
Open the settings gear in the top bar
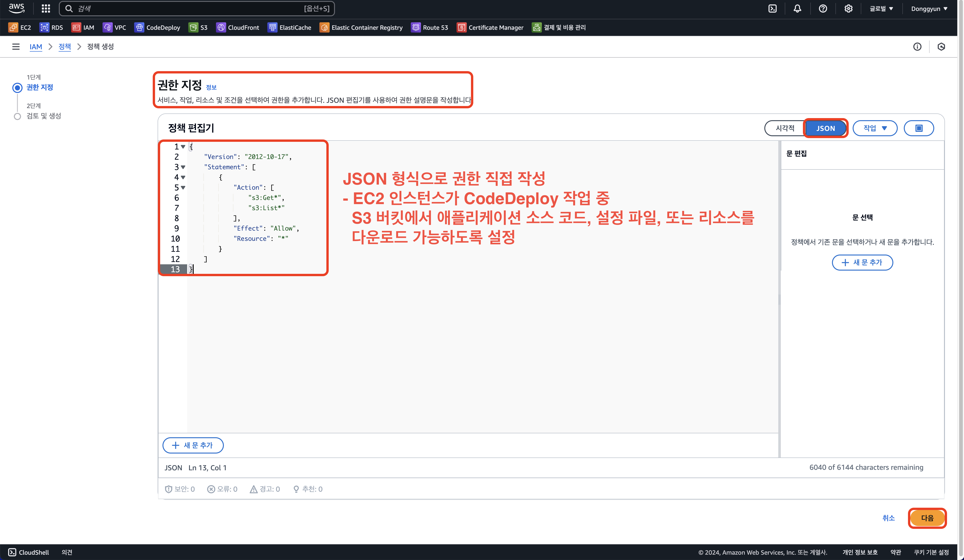(848, 8)
